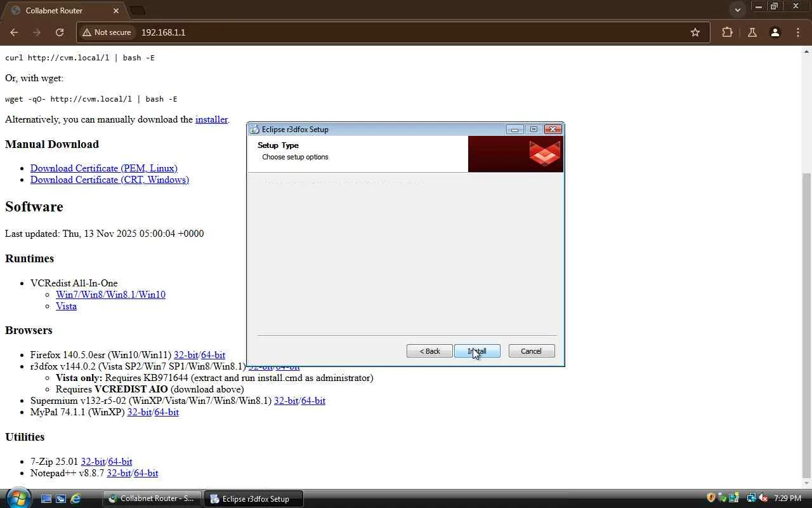Click the Not secure site info chip
Image resolution: width=812 pixels, height=508 pixels.
coord(107,32)
